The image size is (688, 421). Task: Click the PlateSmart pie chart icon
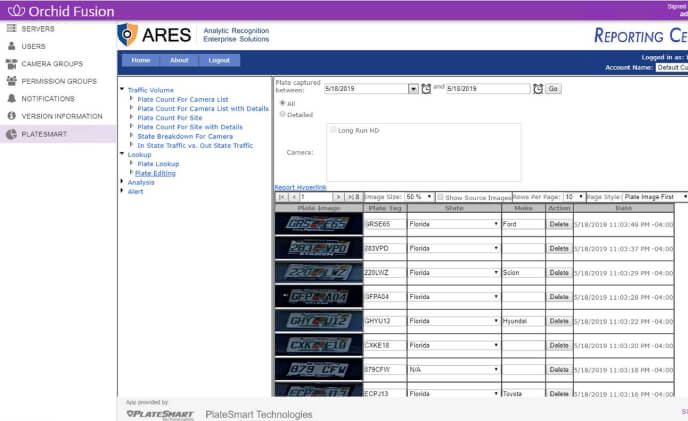pyautogui.click(x=11, y=134)
